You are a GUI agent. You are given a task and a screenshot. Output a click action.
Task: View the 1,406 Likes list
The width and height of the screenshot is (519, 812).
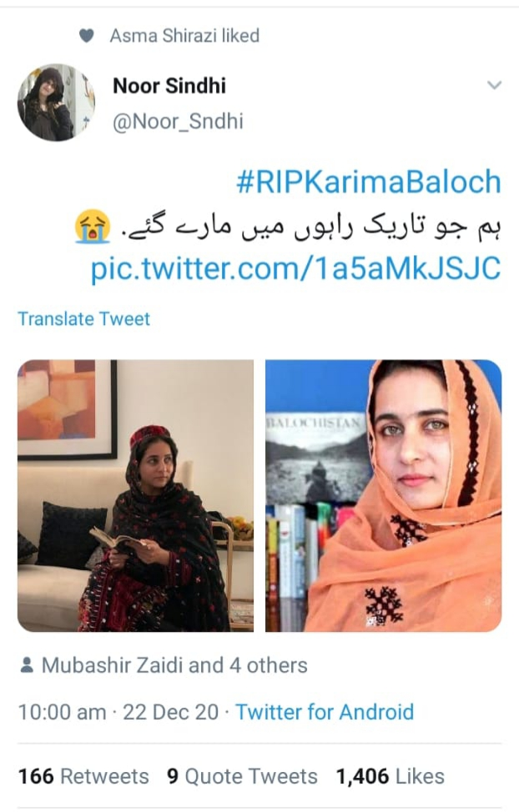click(391, 777)
